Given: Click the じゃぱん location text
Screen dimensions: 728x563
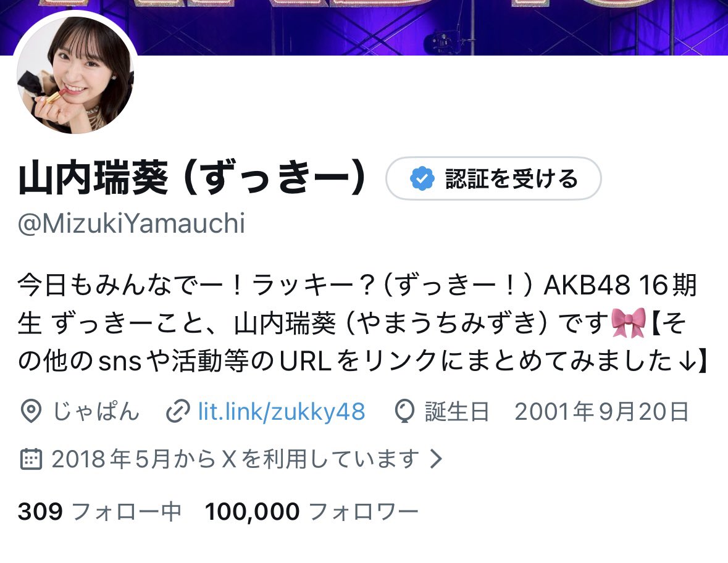Looking at the screenshot, I should [x=96, y=411].
